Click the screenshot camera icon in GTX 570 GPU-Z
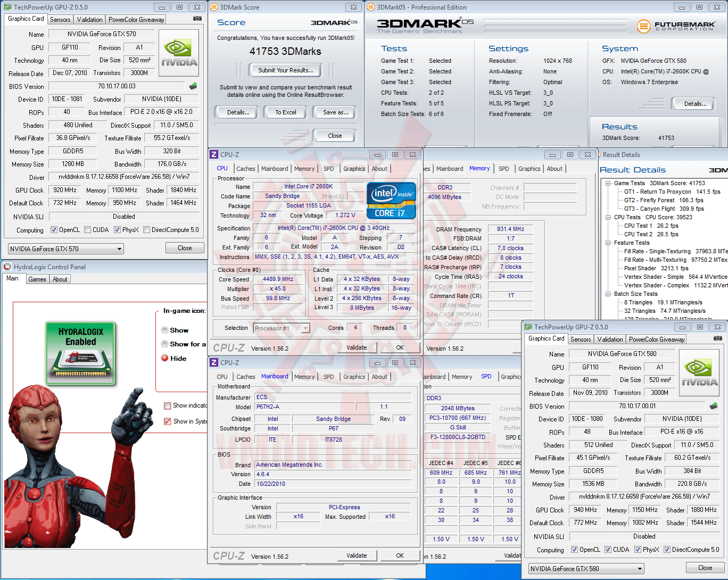Screen dimensions: 728x580 click(197, 19)
